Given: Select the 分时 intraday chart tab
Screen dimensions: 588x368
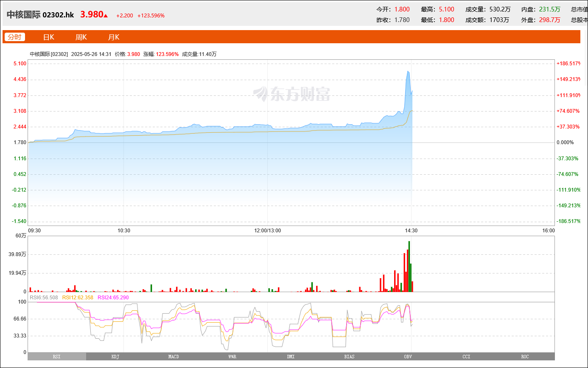Looking at the screenshot, I should point(14,37).
